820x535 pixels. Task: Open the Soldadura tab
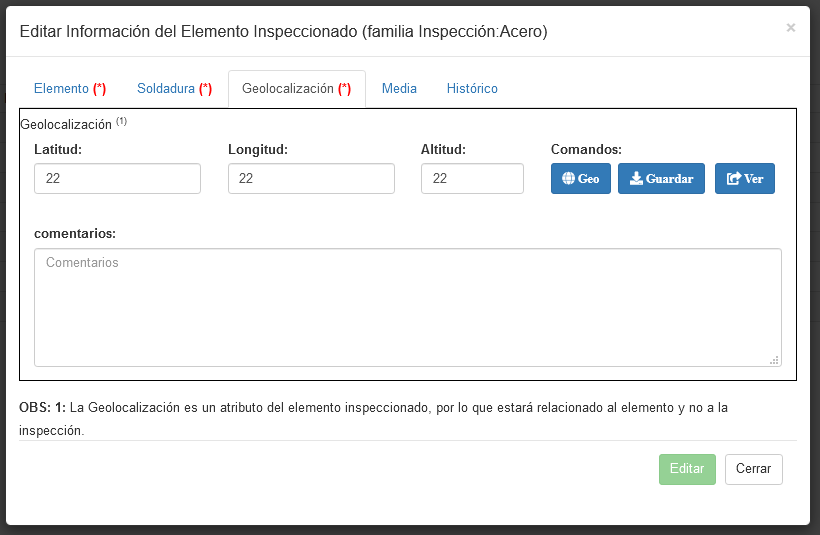(174, 89)
